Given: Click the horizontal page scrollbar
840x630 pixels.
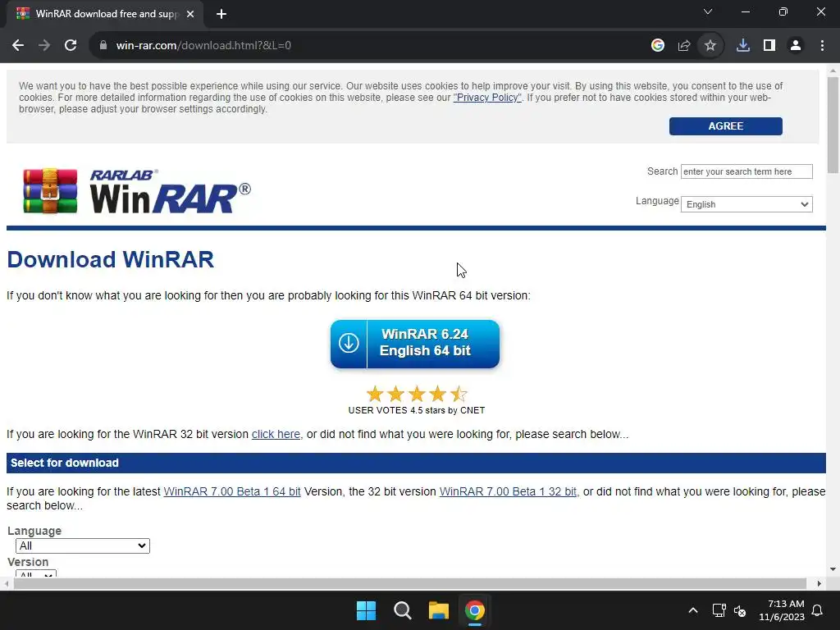Looking at the screenshot, I should (x=410, y=583).
